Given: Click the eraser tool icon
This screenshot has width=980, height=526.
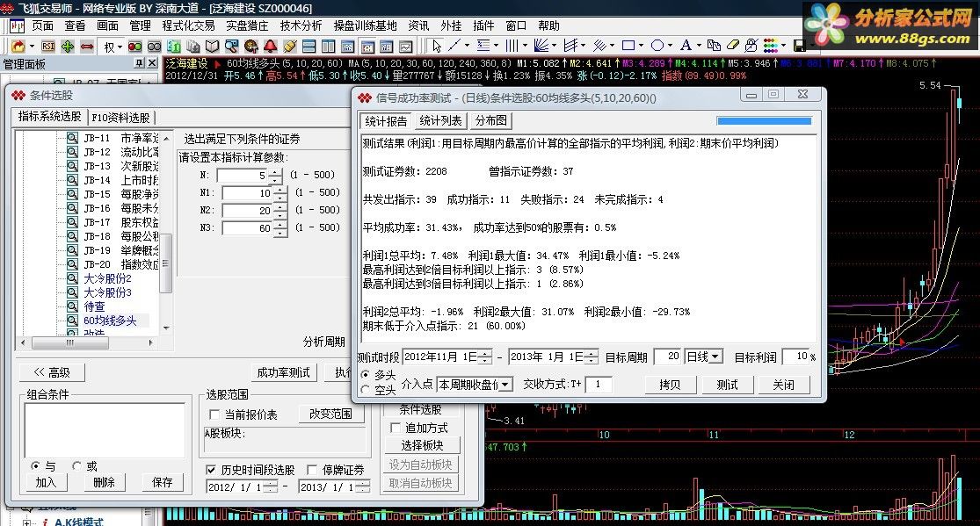Looking at the screenshot, I should point(733,46).
